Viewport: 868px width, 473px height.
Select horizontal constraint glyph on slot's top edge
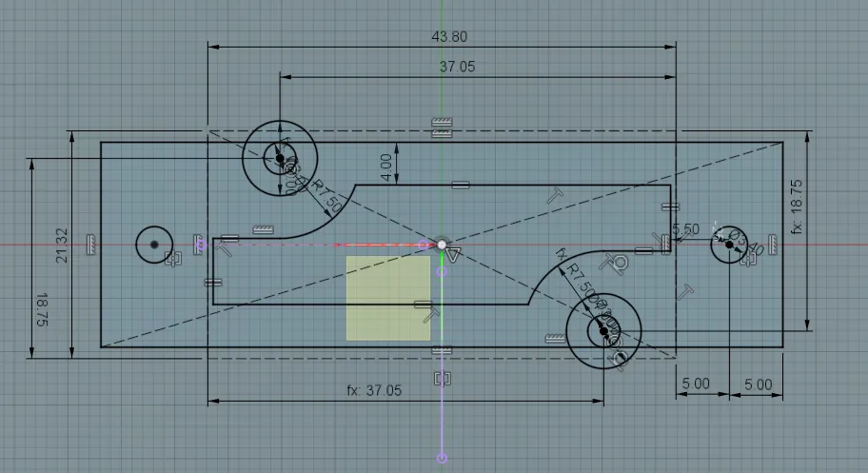pyautogui.click(x=460, y=185)
